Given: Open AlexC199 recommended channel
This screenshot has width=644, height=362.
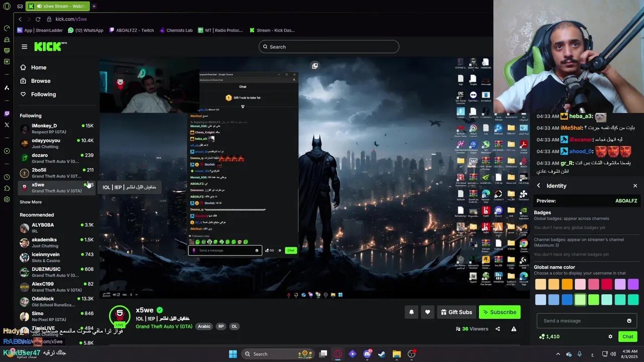Looking at the screenshot, I should [56, 287].
